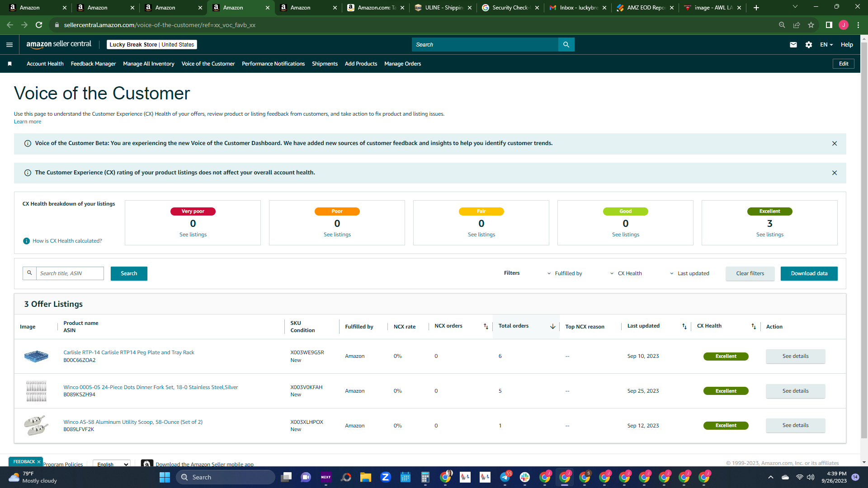The image size is (868, 488).
Task: Click the browser address bar URL
Action: (x=160, y=25)
